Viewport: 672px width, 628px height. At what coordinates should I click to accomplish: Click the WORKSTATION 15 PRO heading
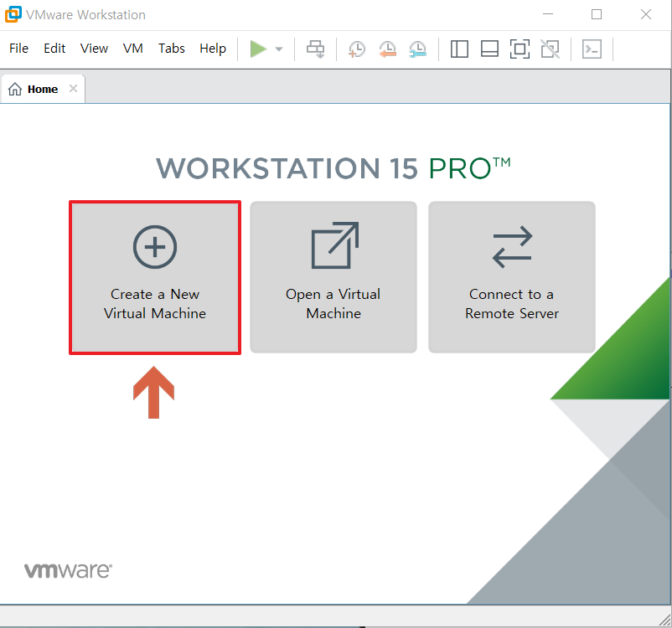pos(333,168)
